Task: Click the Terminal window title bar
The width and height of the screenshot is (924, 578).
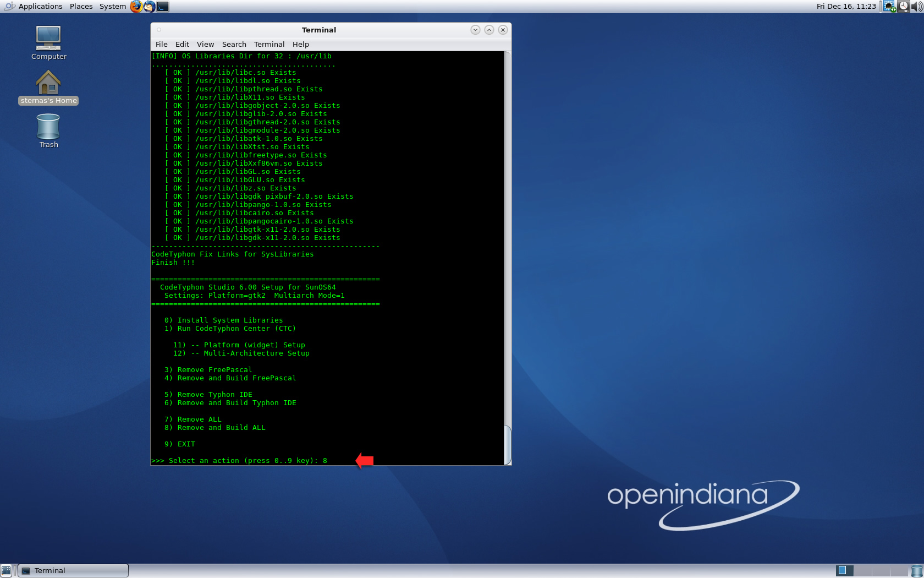Action: (x=318, y=30)
